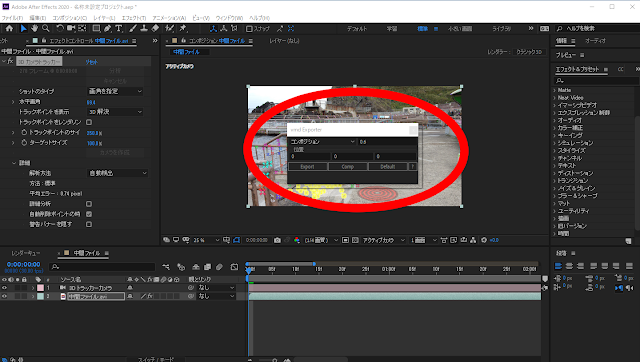Click the ? help button in Exporter dialog
Viewport: 640px width, 362px height.
pyautogui.click(x=412, y=167)
